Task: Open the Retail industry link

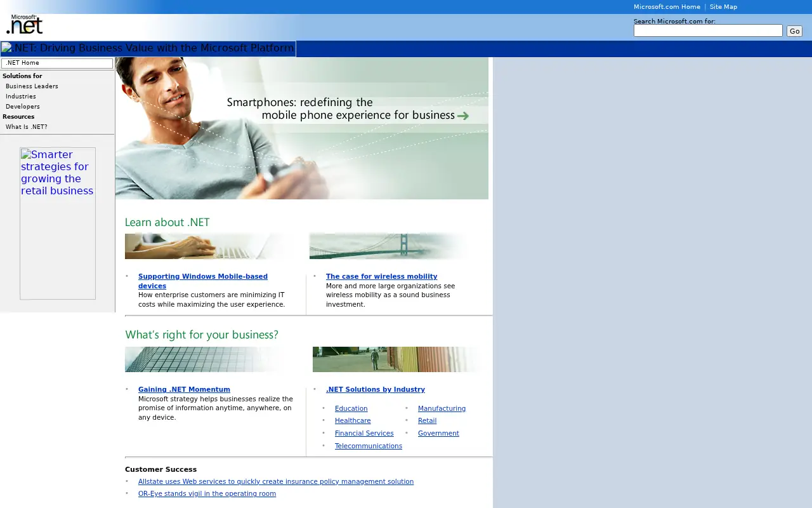Action: tap(427, 420)
